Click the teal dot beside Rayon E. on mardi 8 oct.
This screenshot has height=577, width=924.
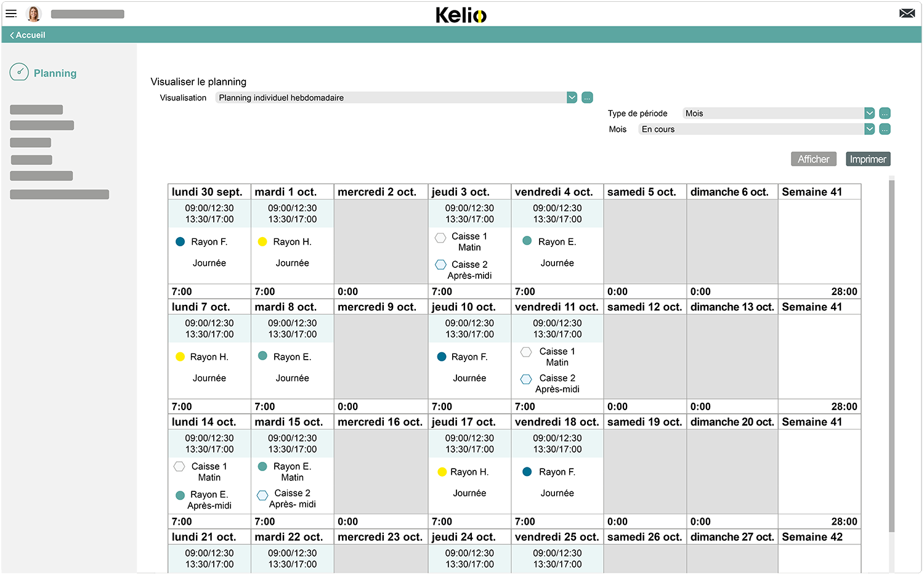(x=262, y=357)
